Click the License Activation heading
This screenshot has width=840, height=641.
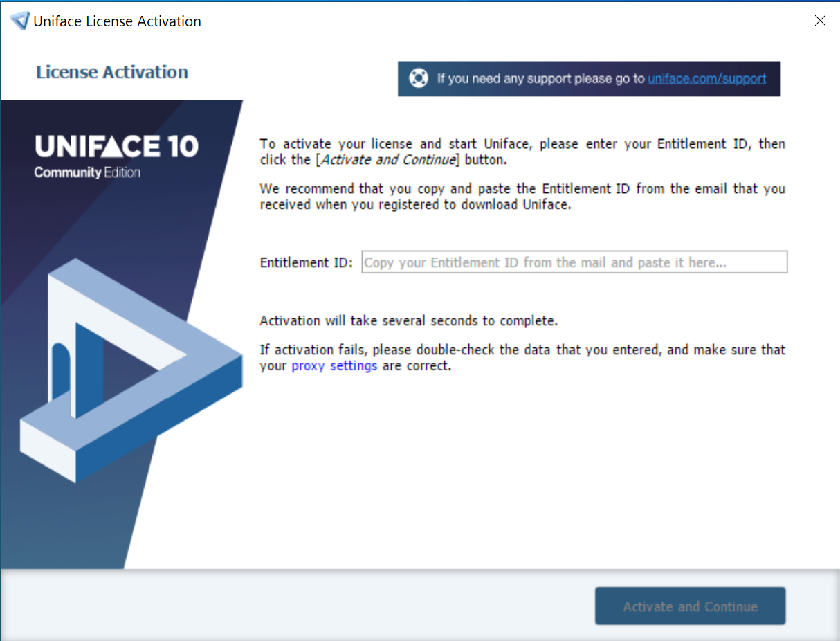112,72
